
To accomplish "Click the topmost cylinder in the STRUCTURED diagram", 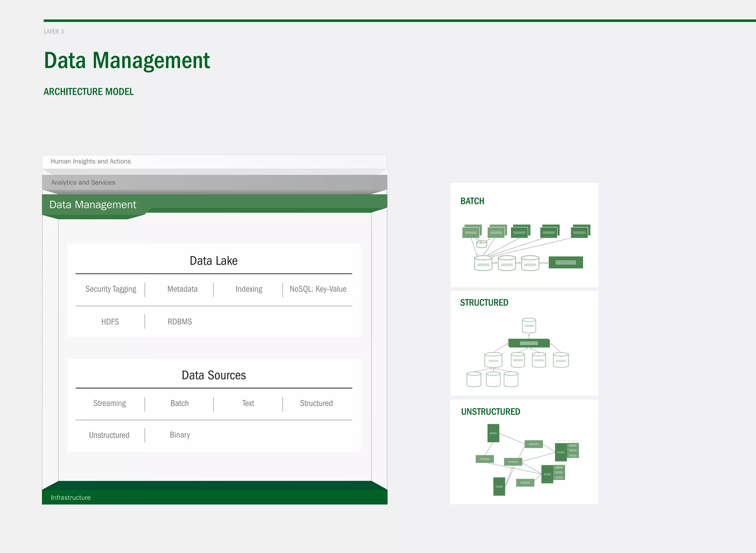I will click(x=529, y=325).
